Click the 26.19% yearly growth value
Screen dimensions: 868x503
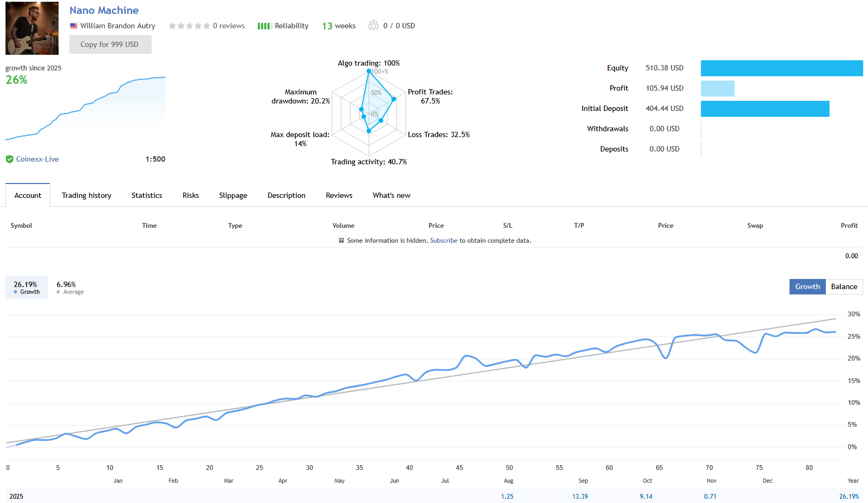pyautogui.click(x=849, y=496)
